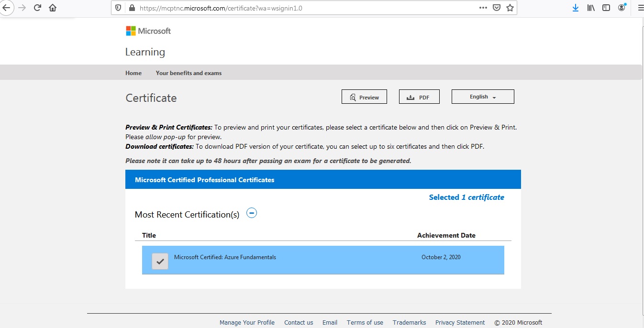644x328 pixels.
Task: Collapse the Most Recent Certification(s) section
Action: coord(252,212)
